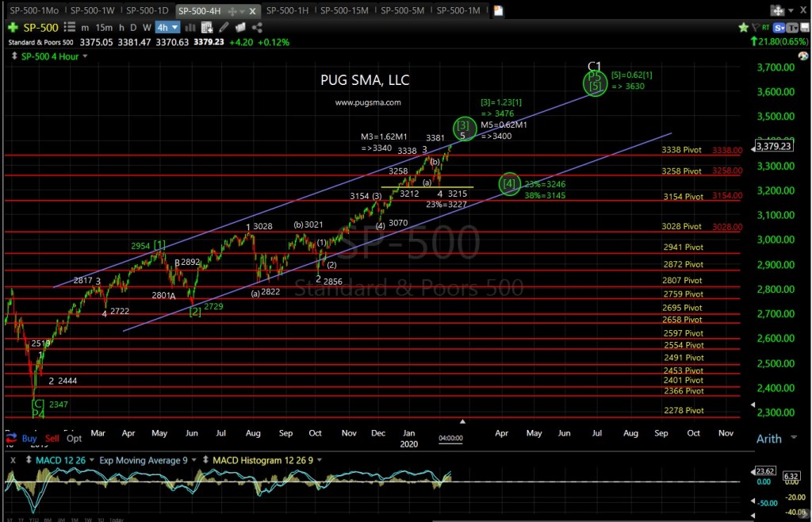Switch to the SP-500-15M tab
The height and width of the screenshot is (522, 812).
point(344,10)
